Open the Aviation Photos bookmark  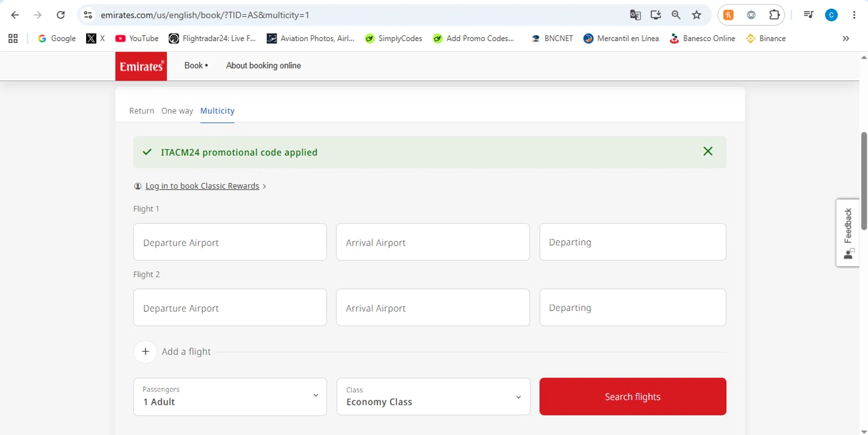[x=310, y=38]
